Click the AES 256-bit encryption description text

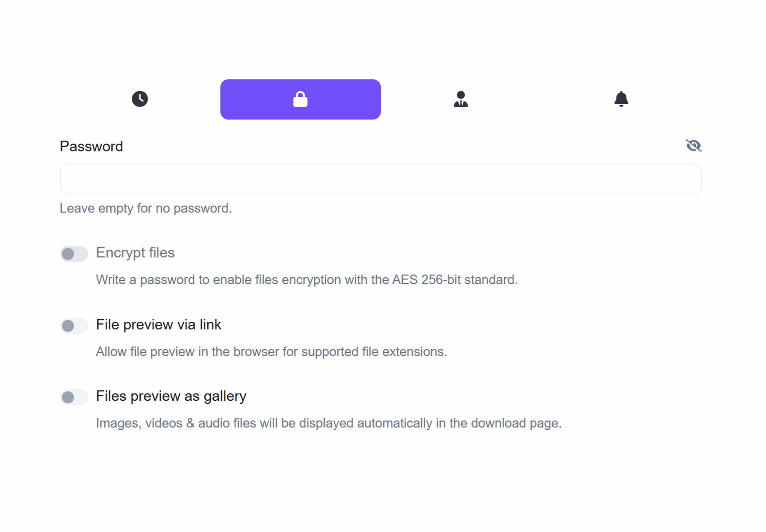pyautogui.click(x=307, y=280)
